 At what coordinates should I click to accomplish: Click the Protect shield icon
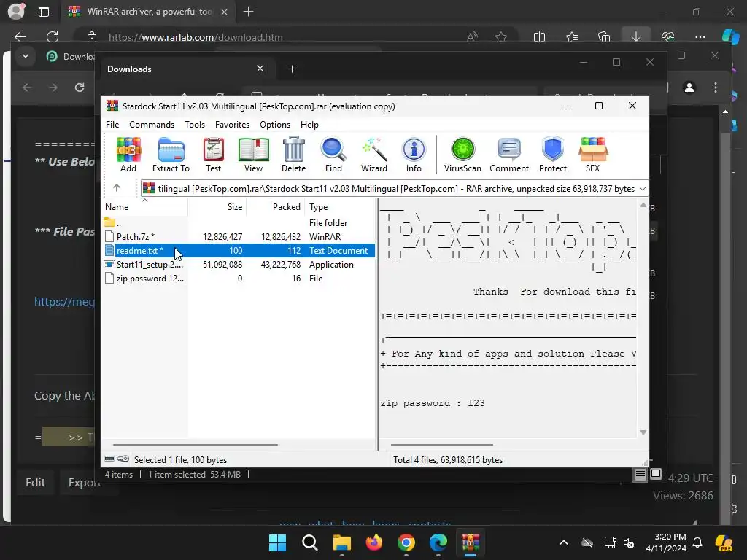point(553,155)
